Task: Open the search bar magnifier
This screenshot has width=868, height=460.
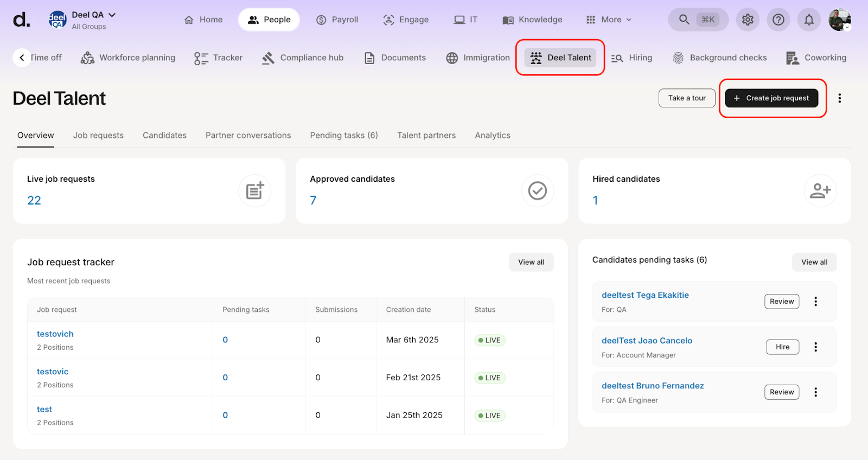Action: tap(684, 20)
